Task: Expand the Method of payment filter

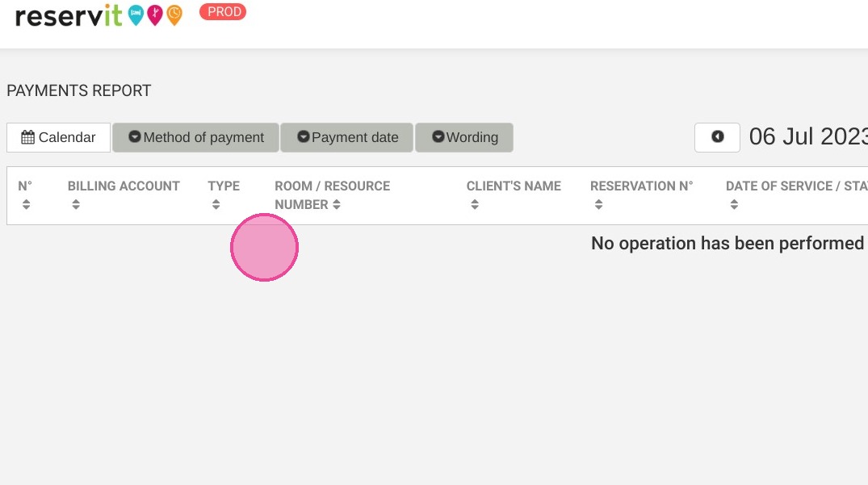Action: point(196,137)
